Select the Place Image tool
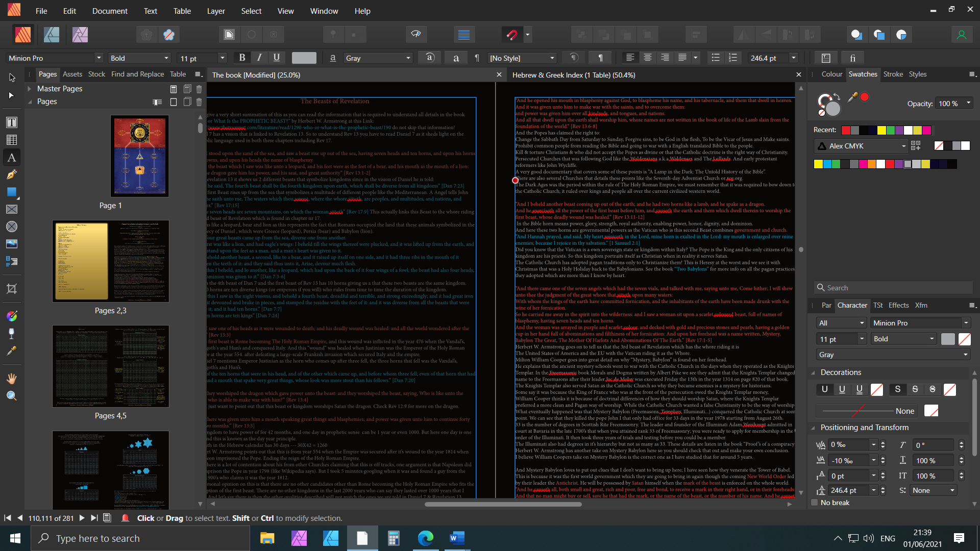Viewport: 980px width, 551px height. 12,244
